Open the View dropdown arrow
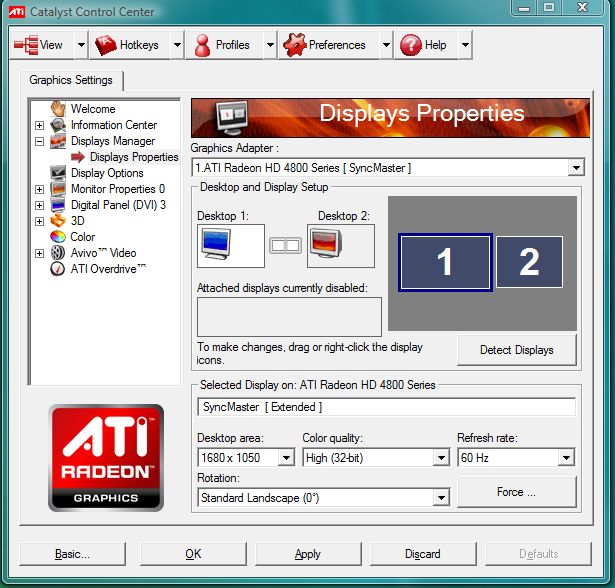Image resolution: width=615 pixels, height=588 pixels. coord(81,45)
